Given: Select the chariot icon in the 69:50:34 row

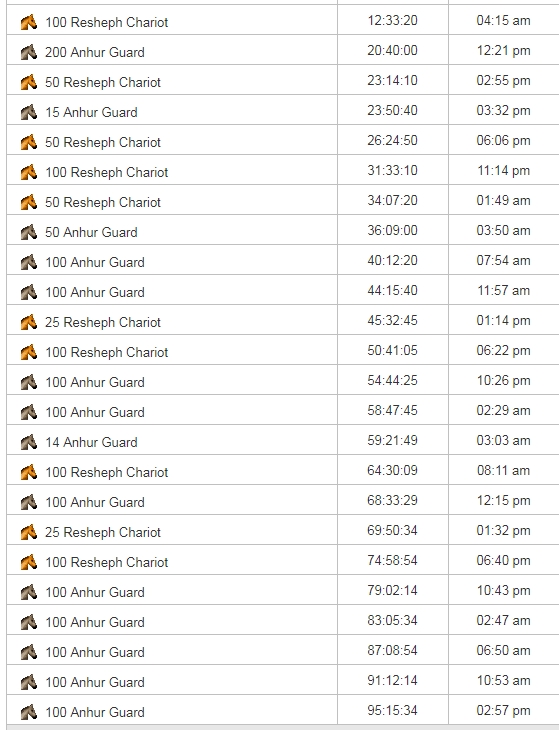Looking at the screenshot, I should coord(29,532).
